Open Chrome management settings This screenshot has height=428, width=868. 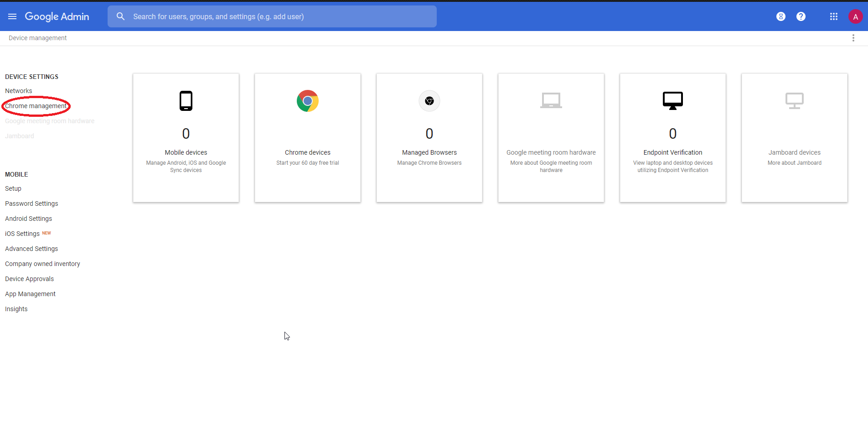[x=36, y=106]
